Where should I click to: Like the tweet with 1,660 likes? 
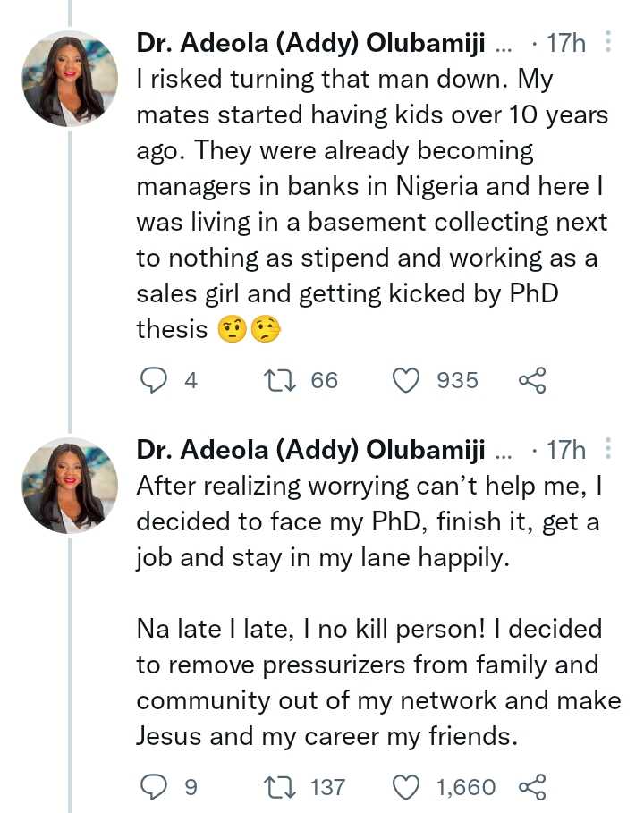[x=407, y=786]
